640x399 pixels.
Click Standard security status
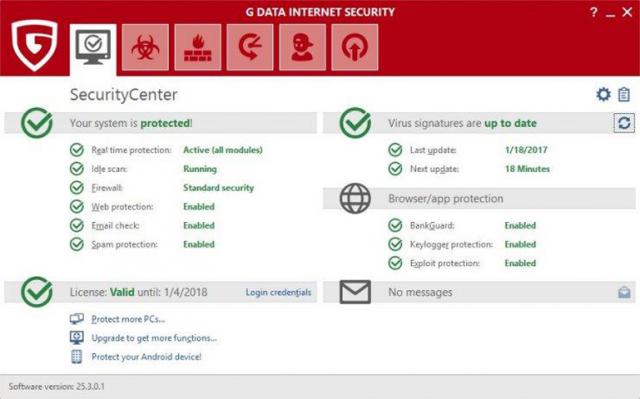pos(218,188)
